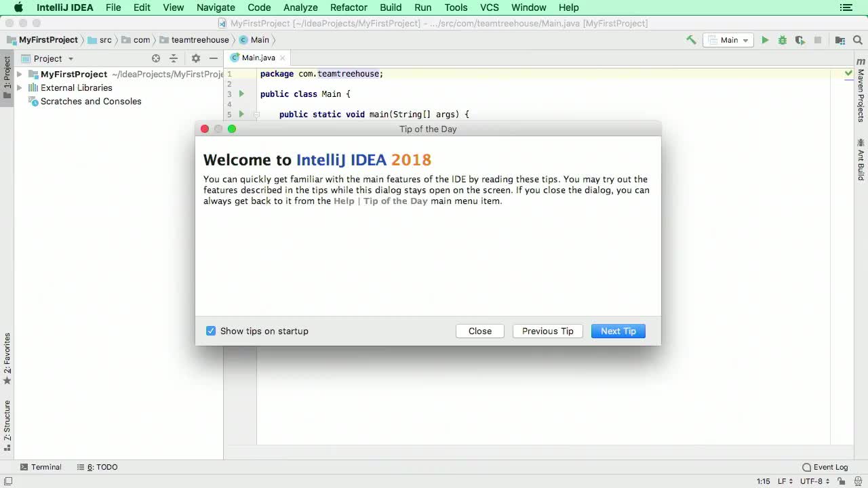Run Main with Coverage icon
This screenshot has height=488, width=868.
pos(800,40)
